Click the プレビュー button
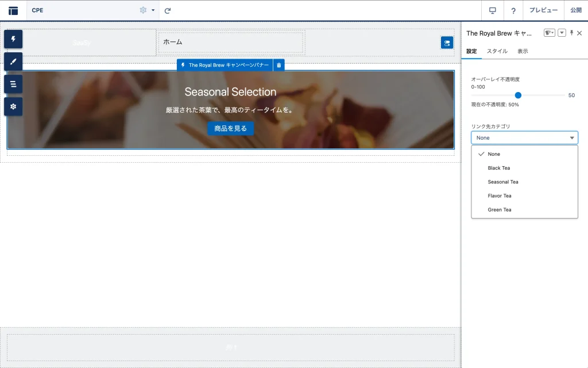Image resolution: width=588 pixels, height=368 pixels. (543, 10)
